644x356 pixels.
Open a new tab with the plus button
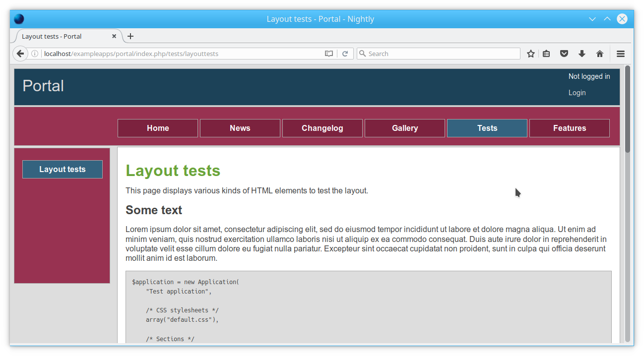(130, 36)
